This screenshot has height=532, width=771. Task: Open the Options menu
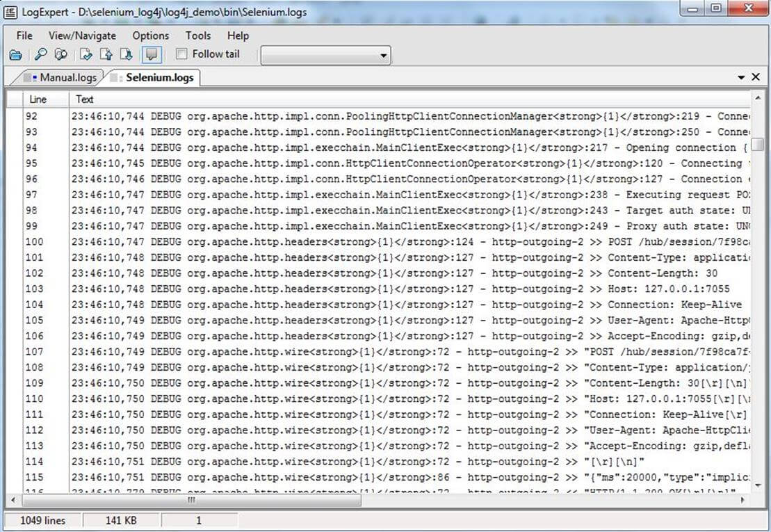coord(151,35)
